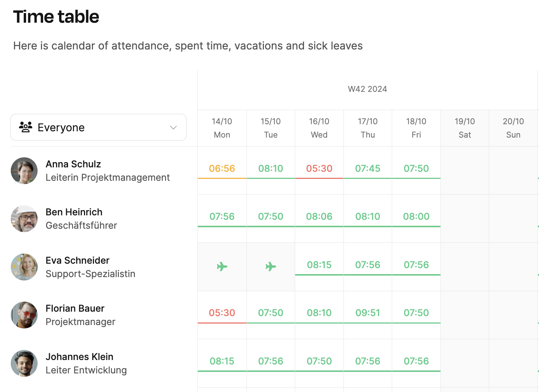Image resolution: width=539 pixels, height=392 pixels.
Task: Select Florian Bauer's avatar picture
Action: point(24,315)
